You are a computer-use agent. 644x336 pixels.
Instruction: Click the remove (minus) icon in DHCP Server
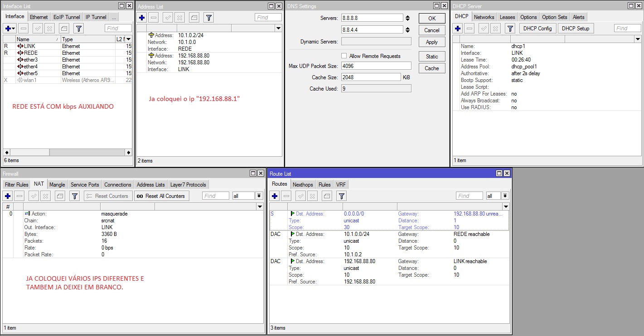click(470, 29)
